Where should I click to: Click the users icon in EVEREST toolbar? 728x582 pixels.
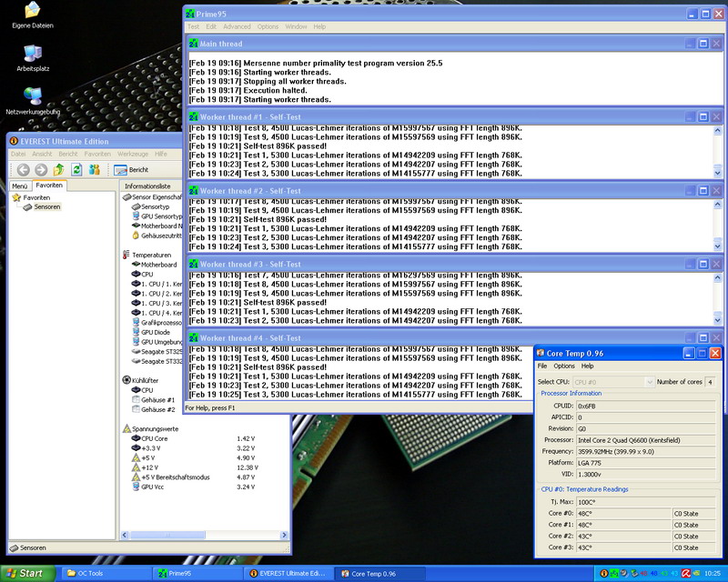96,170
